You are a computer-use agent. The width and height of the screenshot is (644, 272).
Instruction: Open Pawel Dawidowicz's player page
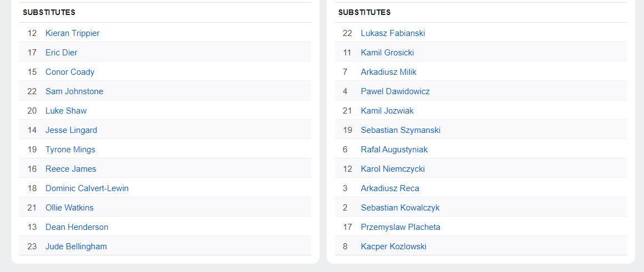click(x=395, y=91)
